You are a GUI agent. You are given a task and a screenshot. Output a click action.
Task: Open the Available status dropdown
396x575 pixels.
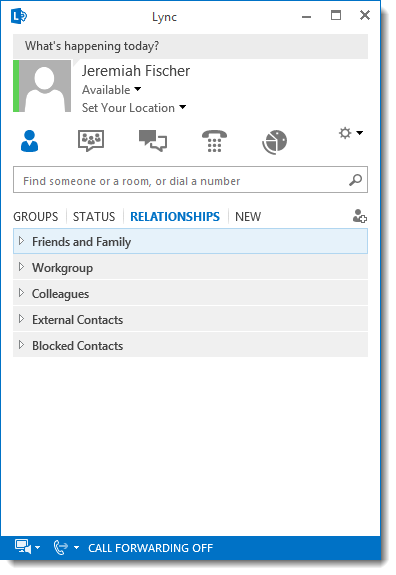111,90
